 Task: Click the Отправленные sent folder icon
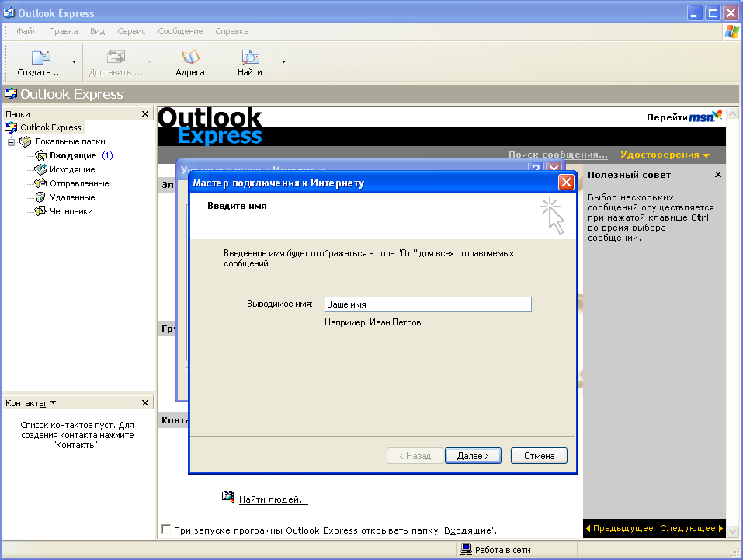[x=40, y=183]
